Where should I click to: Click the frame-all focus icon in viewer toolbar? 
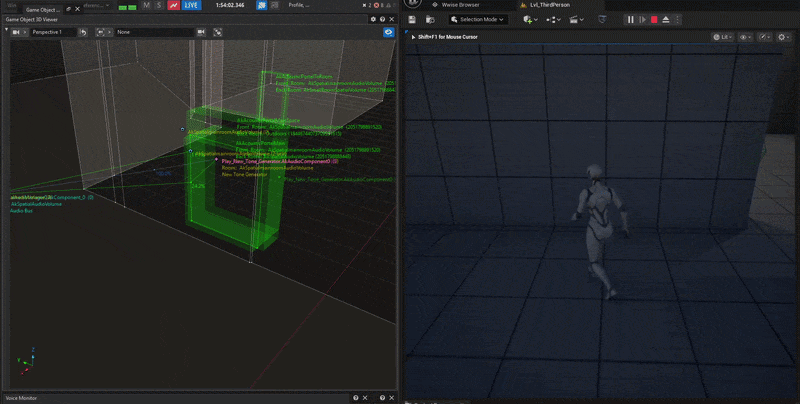pyautogui.click(x=218, y=32)
